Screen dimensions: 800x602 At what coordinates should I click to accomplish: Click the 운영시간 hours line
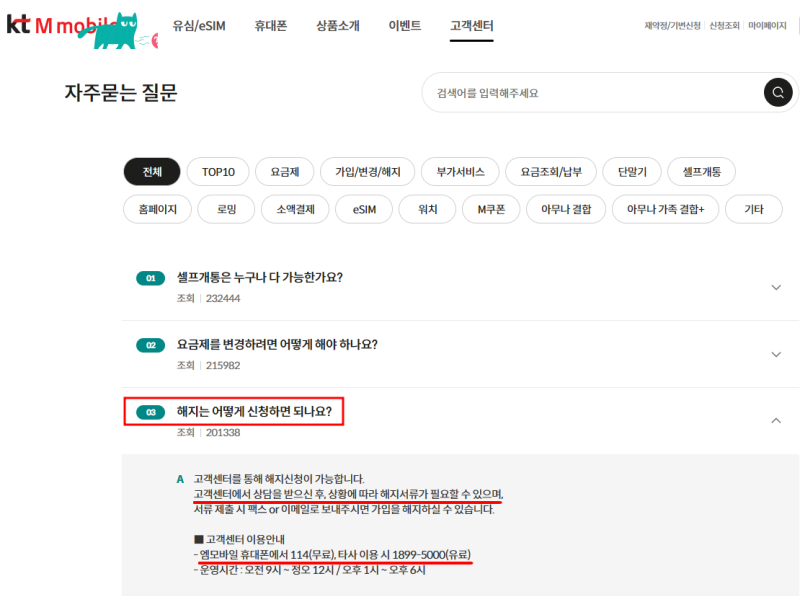coord(310,570)
